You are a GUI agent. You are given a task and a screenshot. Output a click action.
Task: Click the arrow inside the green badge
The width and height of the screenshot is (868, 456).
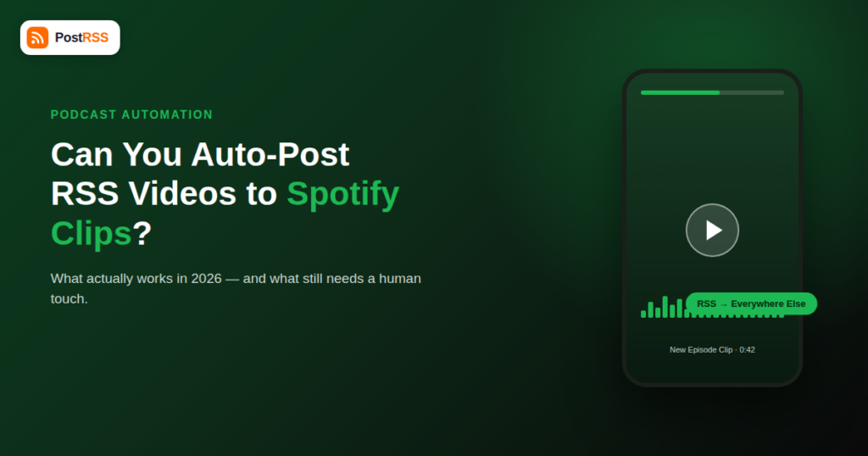pos(724,304)
